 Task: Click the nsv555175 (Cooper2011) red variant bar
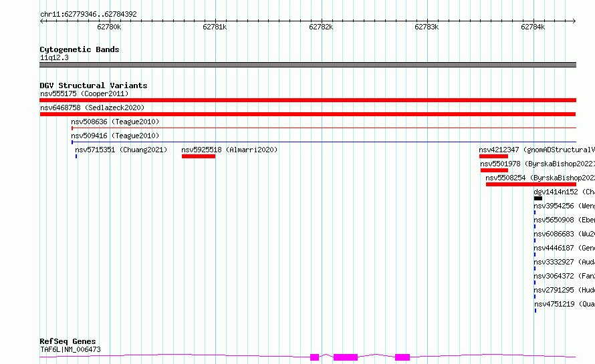click(x=308, y=100)
